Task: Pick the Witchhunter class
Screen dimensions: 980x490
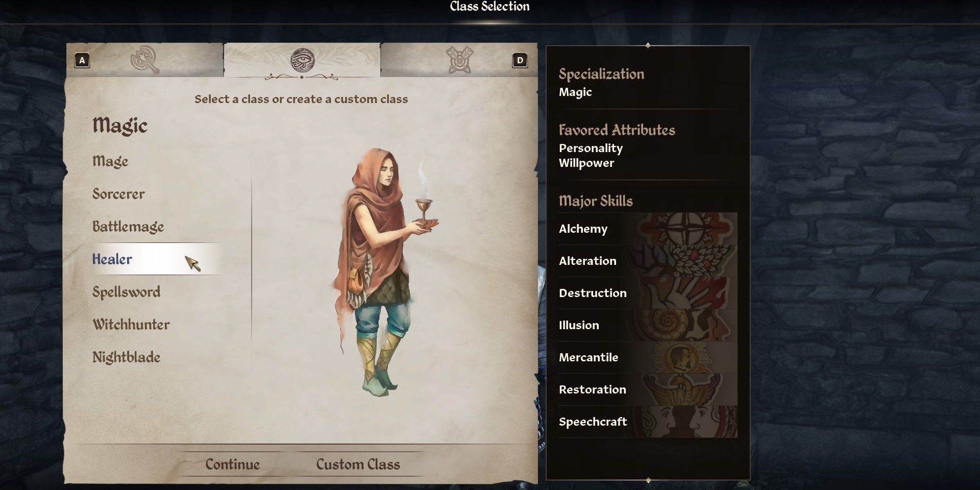Action: [x=131, y=325]
